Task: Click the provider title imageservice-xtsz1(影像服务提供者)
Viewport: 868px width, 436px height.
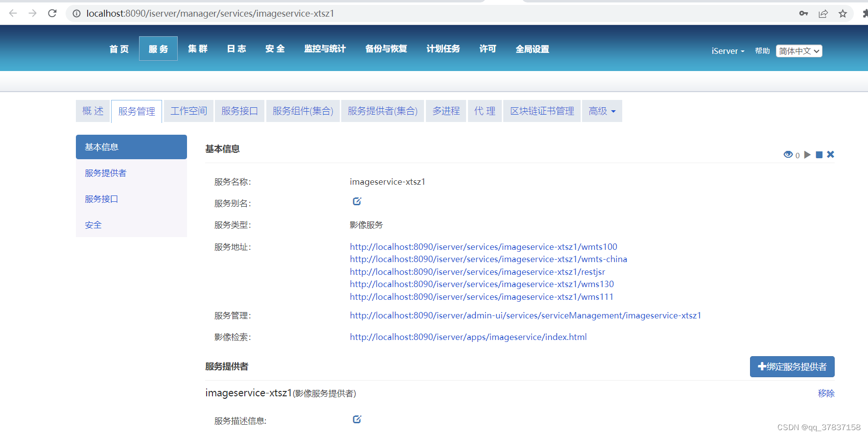Action: pos(281,393)
